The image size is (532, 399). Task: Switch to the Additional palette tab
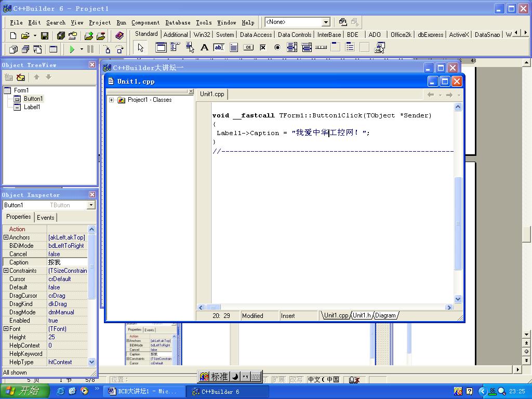coord(176,35)
